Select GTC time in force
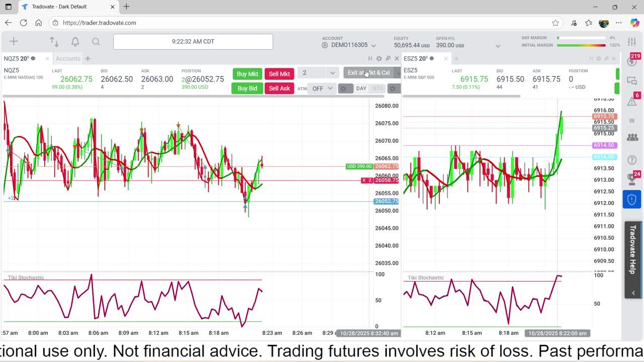 (378, 88)
